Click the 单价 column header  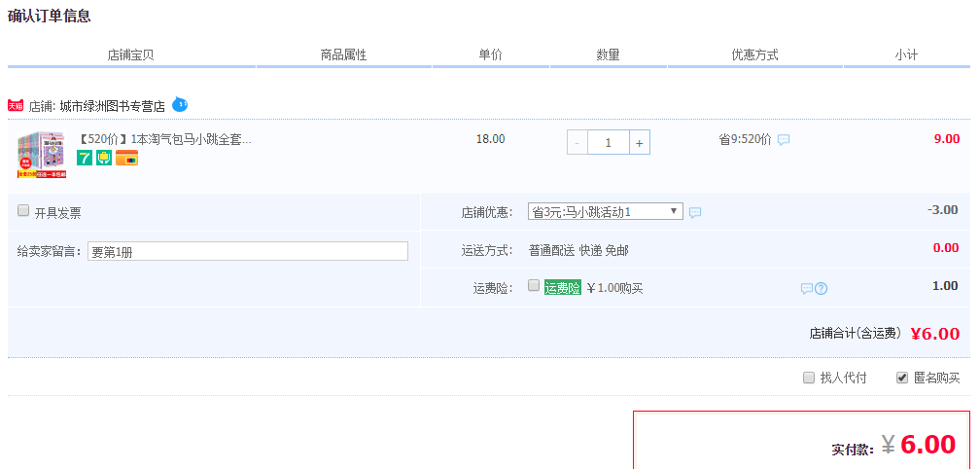coord(491,55)
